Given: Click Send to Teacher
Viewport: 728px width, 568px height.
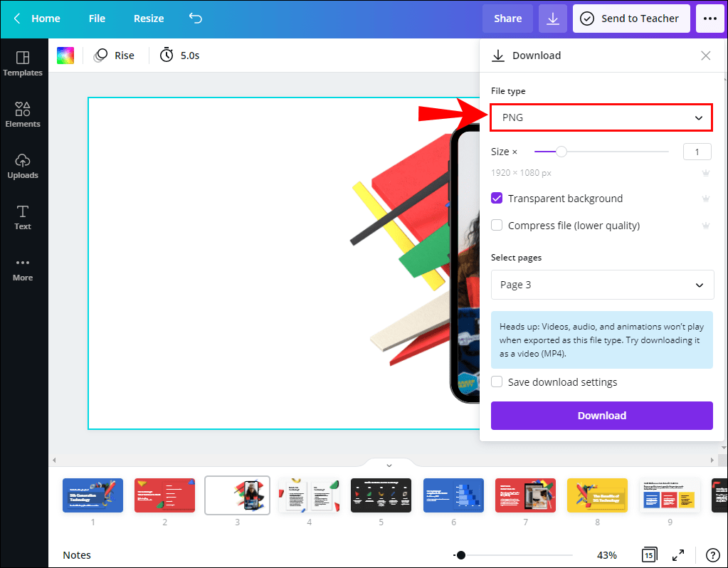Looking at the screenshot, I should point(631,19).
